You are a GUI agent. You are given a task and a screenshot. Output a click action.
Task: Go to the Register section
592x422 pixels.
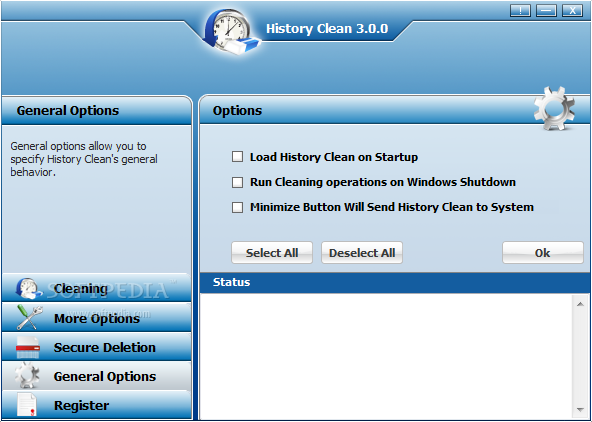click(97, 405)
